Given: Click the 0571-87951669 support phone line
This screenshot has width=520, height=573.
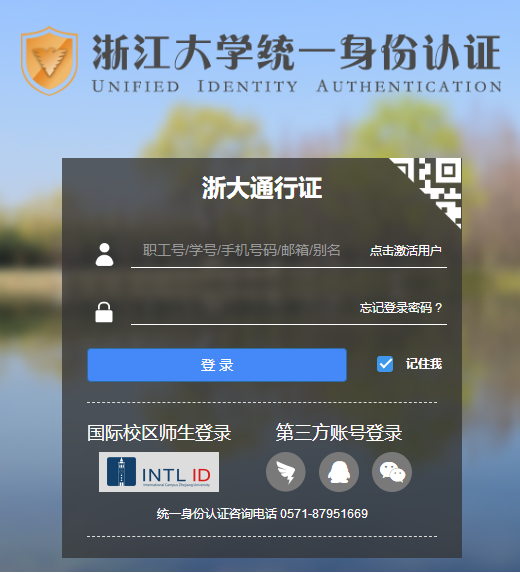Looking at the screenshot, I should tap(262, 514).
